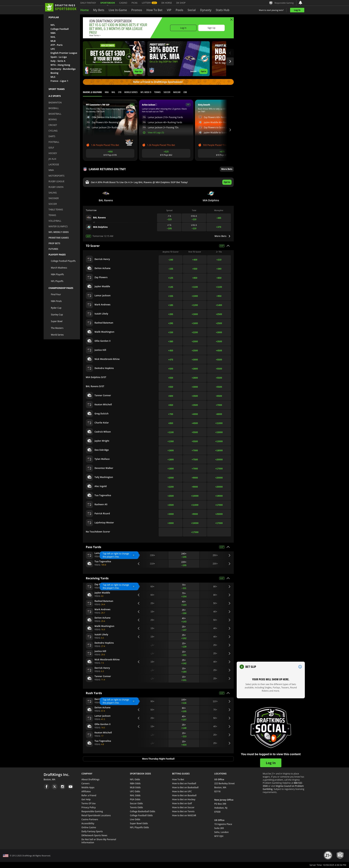Go to Daily Fantasy from the top product bar

[x=88, y=3]
